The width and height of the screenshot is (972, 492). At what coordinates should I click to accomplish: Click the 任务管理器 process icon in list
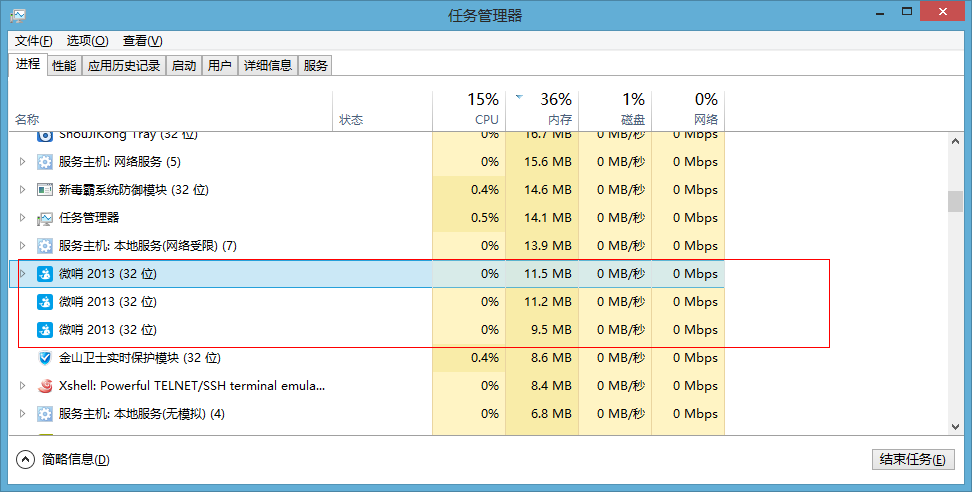[x=45, y=218]
